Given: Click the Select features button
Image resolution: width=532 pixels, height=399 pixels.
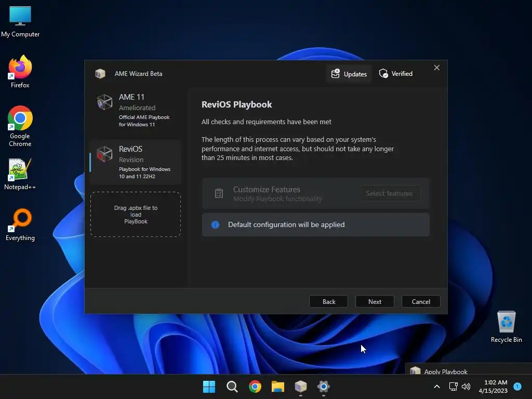Looking at the screenshot, I should pos(391,193).
